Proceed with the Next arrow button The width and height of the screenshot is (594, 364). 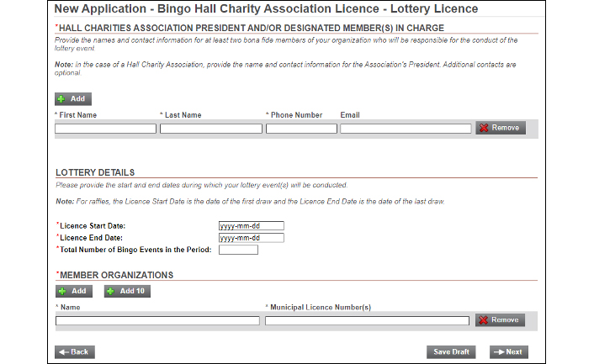(509, 352)
